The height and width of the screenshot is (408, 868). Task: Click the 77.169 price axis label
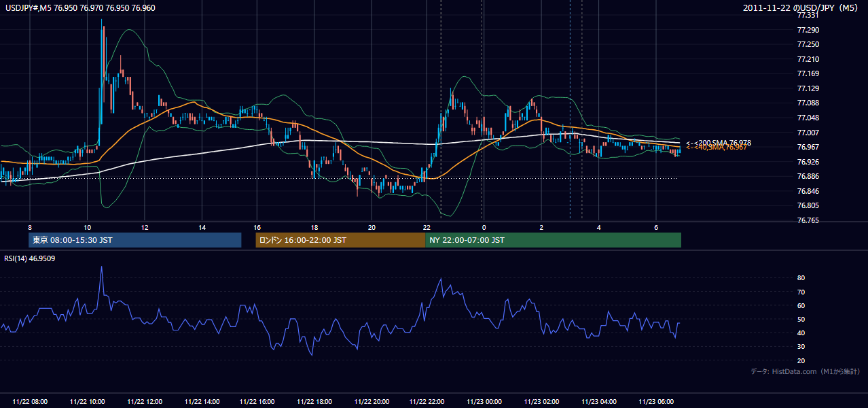tap(808, 74)
